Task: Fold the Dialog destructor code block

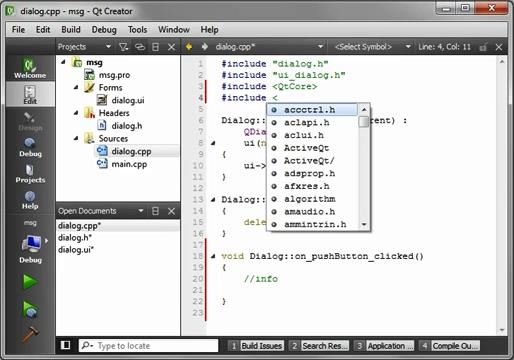Action: pos(213,200)
